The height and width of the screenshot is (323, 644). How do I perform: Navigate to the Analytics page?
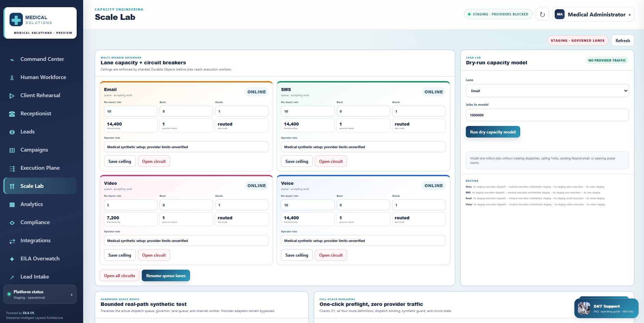40,204
